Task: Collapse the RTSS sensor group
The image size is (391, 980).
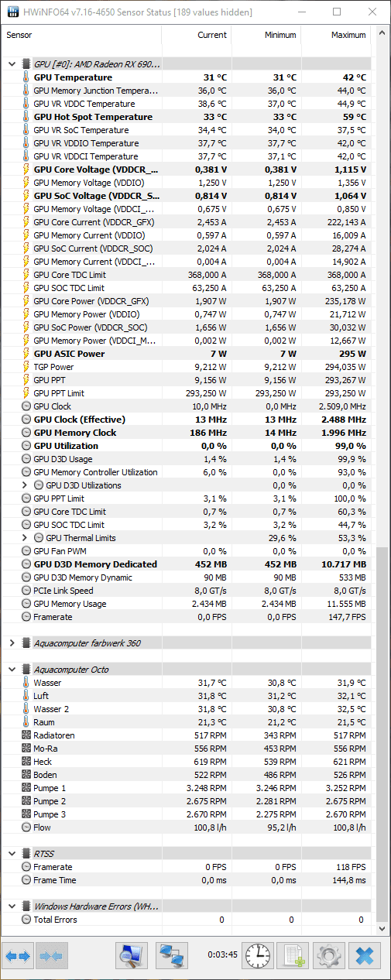Action: (x=12, y=854)
